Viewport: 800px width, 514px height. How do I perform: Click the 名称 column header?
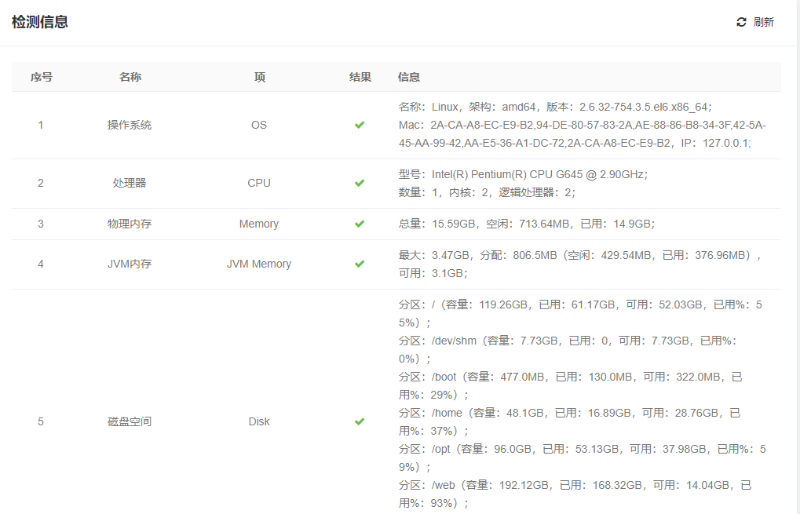130,77
